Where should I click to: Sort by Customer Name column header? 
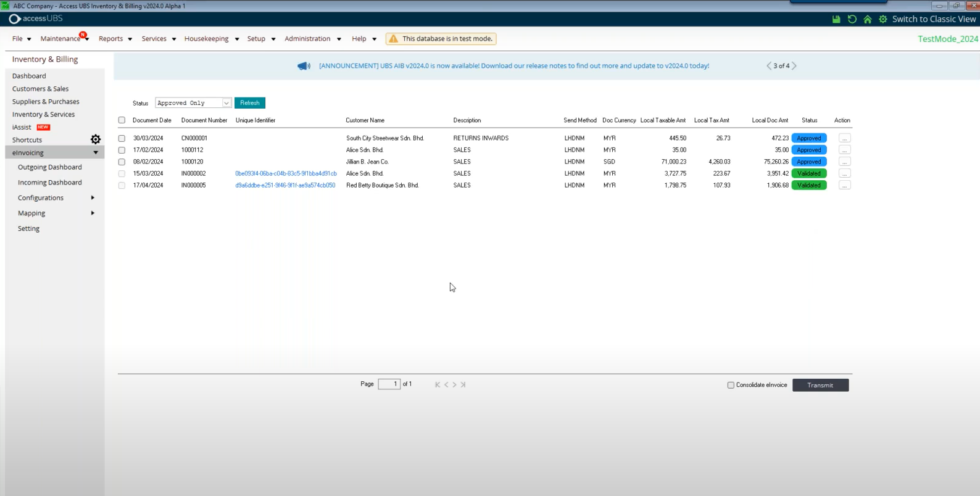pyautogui.click(x=365, y=120)
